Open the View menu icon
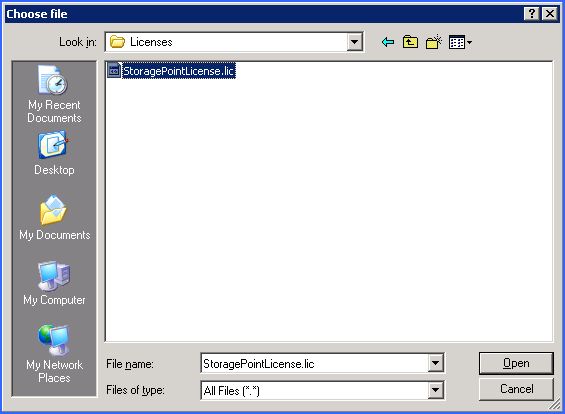565x414 pixels. [460, 43]
